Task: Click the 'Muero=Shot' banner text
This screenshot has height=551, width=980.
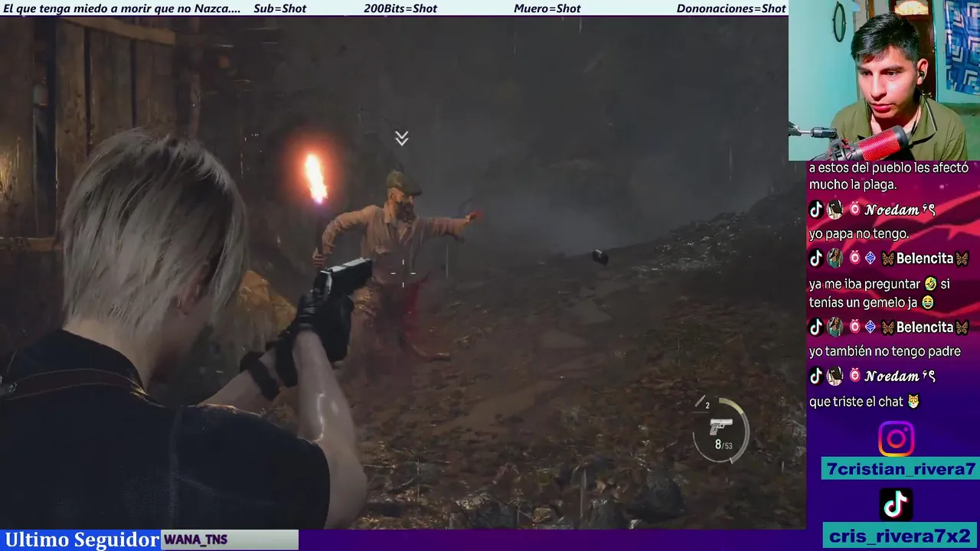Action: 547,8
